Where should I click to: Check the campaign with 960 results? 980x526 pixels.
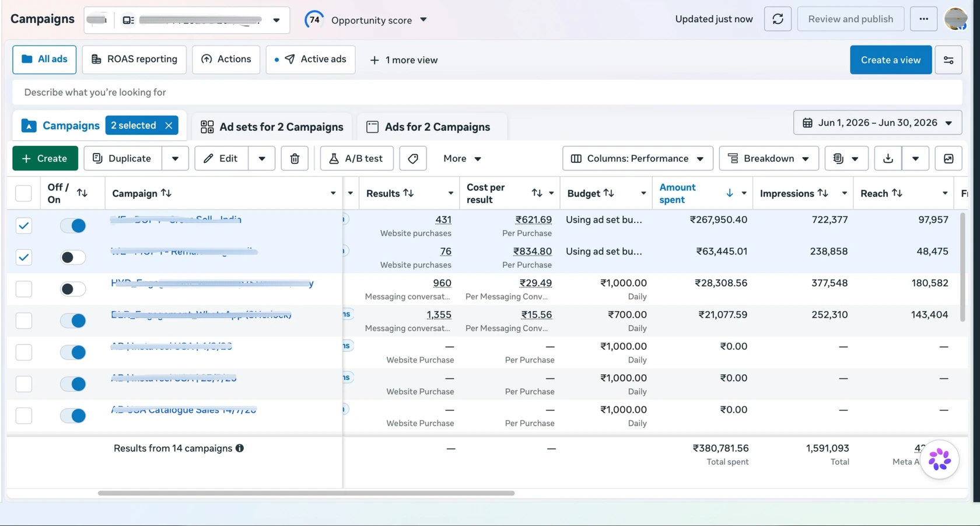(x=23, y=289)
